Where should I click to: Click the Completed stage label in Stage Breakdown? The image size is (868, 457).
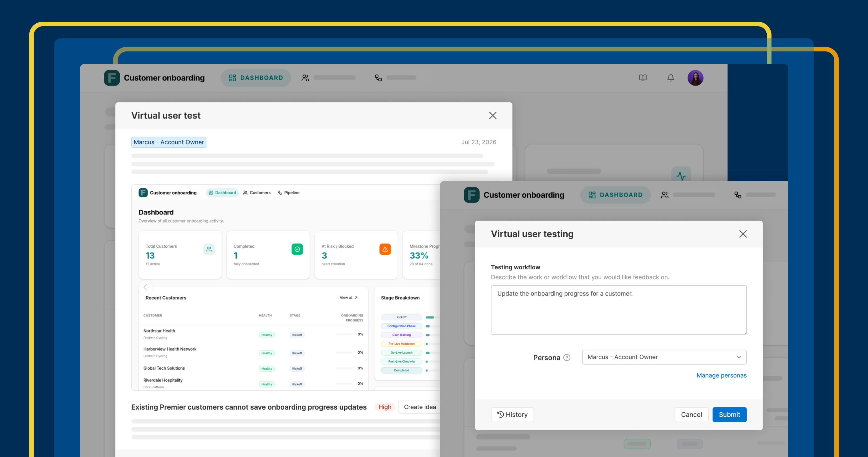point(401,370)
